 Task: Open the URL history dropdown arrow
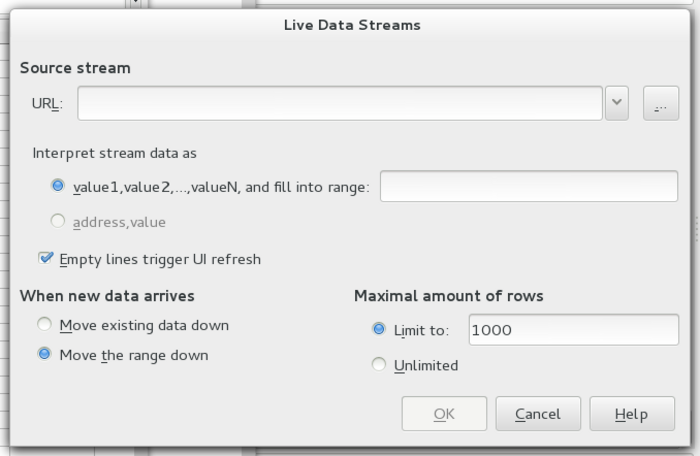click(x=617, y=103)
